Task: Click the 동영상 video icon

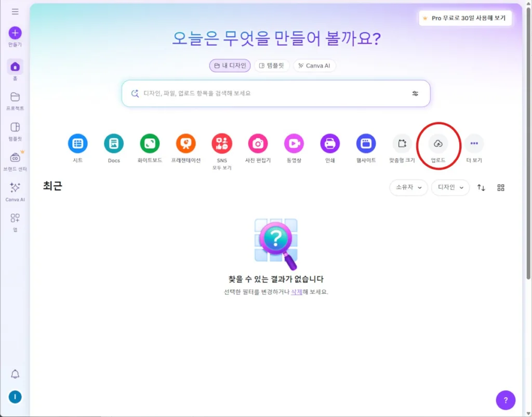Action: pyautogui.click(x=294, y=144)
